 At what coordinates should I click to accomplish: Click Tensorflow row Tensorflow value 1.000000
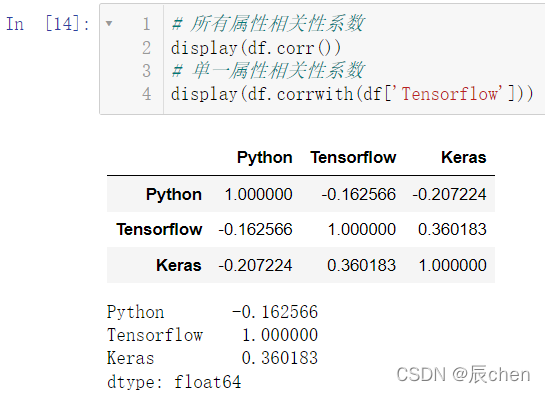(x=362, y=229)
